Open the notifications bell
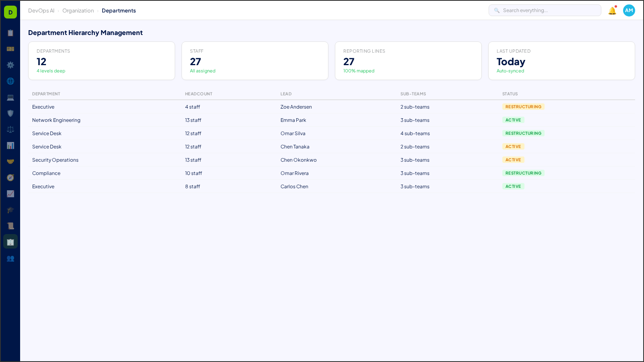The width and height of the screenshot is (644, 362). tap(612, 11)
